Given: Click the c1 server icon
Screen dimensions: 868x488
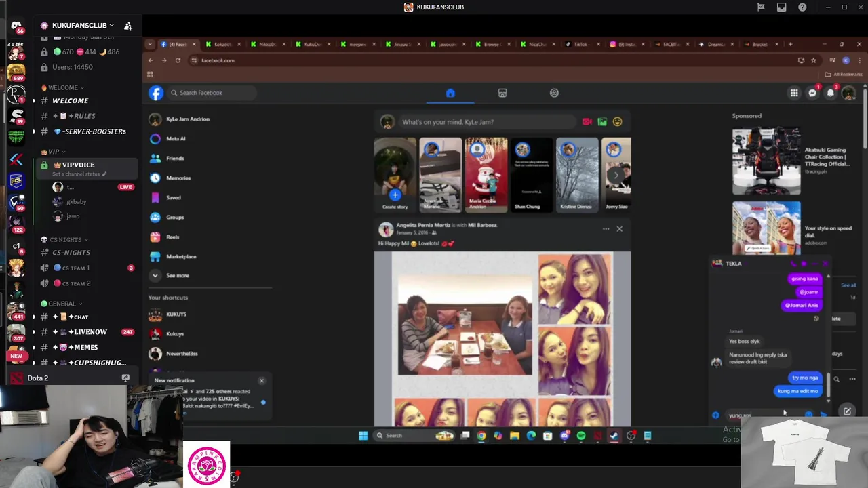Looking at the screenshot, I should (16, 247).
